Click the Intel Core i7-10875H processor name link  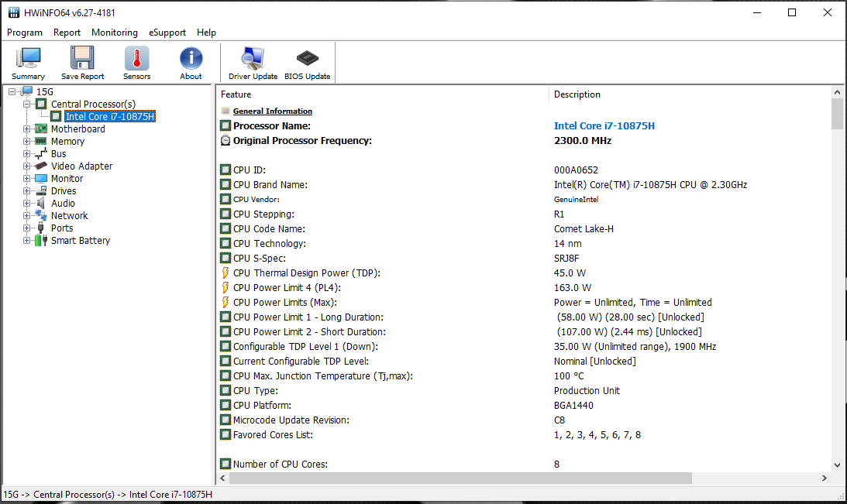coord(605,125)
